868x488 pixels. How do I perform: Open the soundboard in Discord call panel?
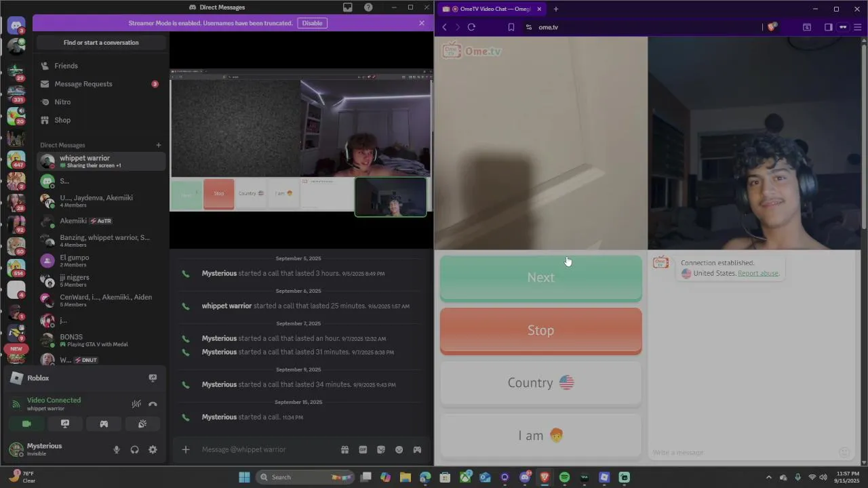142,424
